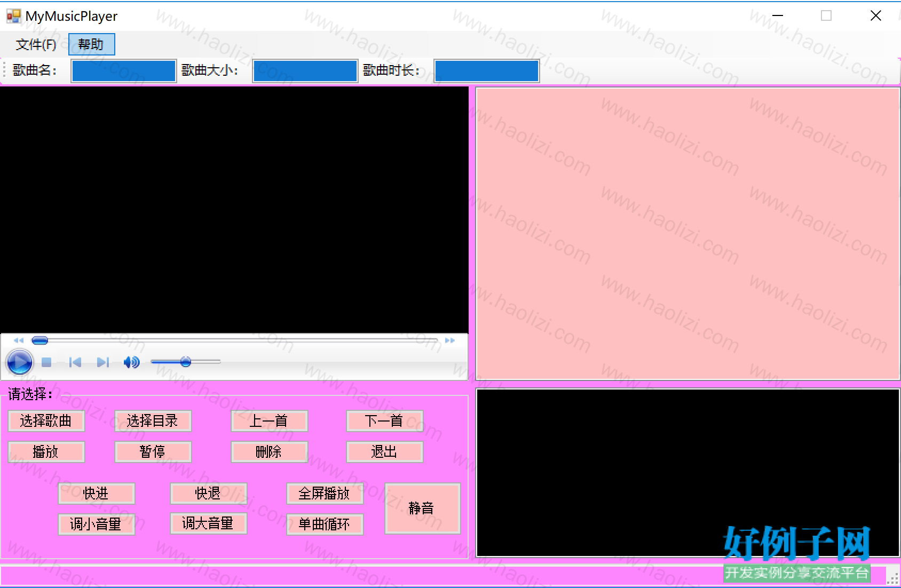The image size is (901, 588).
Task: Click the 调小音量 button
Action: [x=97, y=525]
